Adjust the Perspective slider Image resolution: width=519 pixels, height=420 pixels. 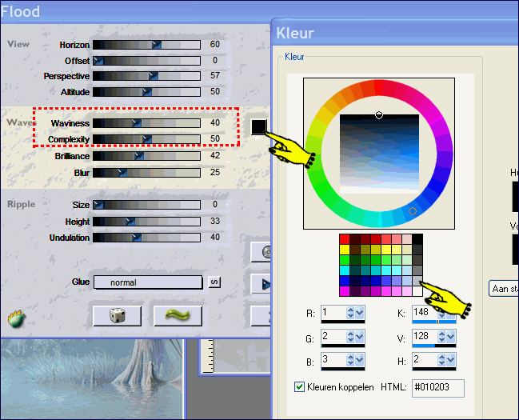146,76
